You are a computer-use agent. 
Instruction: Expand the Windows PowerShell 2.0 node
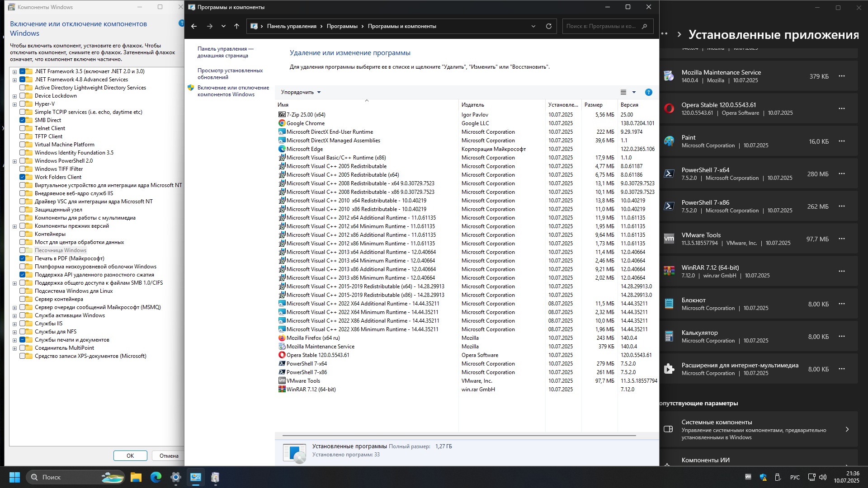click(14, 161)
